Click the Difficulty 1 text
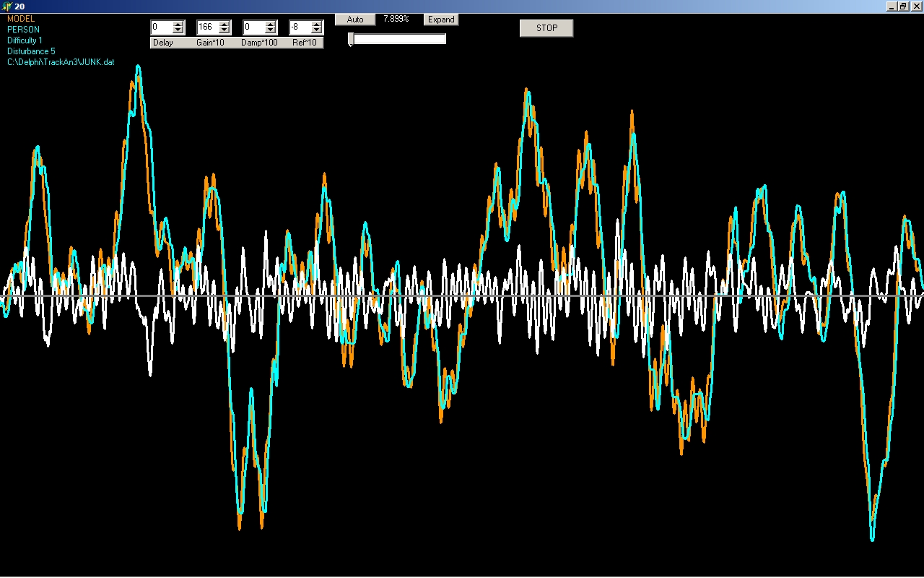Viewport: 924px width, 578px height. (x=25, y=40)
